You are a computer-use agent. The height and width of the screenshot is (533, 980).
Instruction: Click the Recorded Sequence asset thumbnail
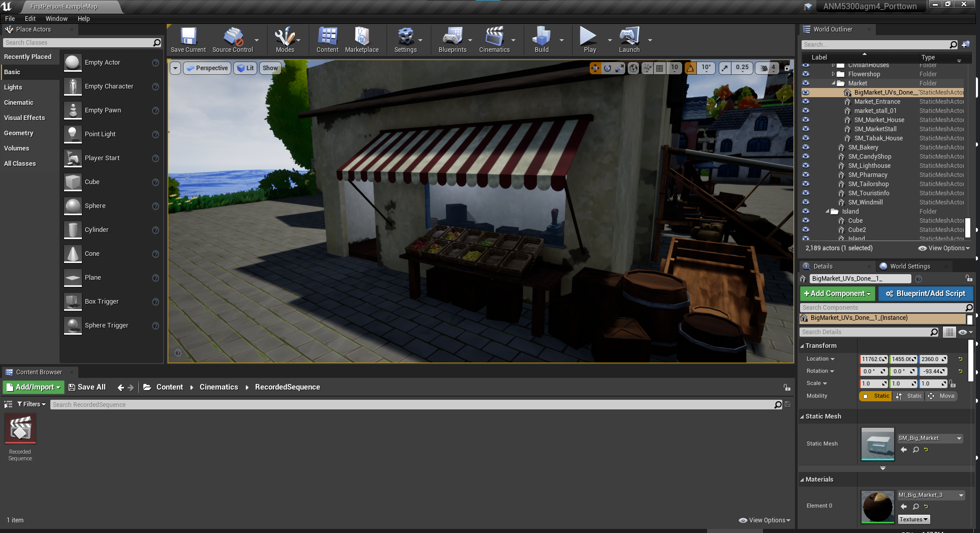click(x=20, y=428)
